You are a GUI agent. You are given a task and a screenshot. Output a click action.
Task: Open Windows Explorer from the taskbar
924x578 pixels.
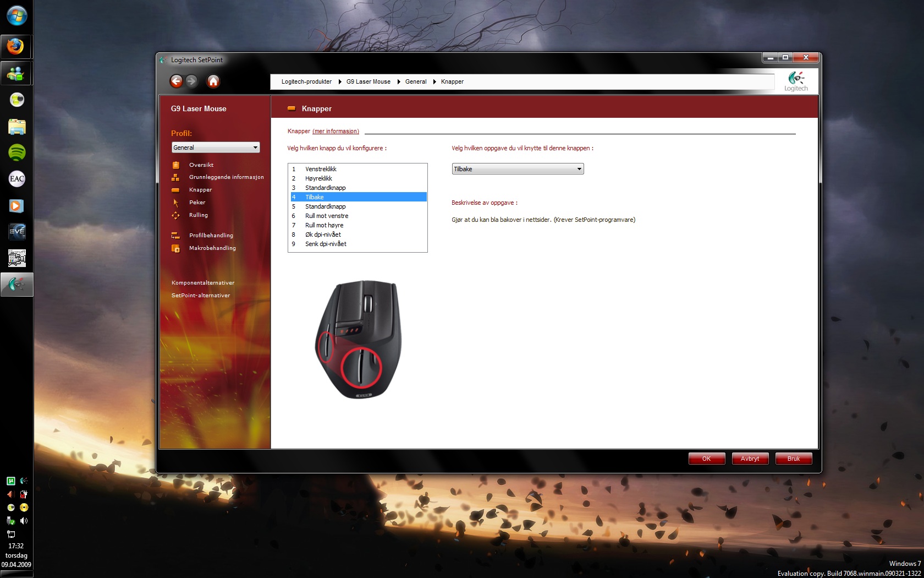point(16,127)
